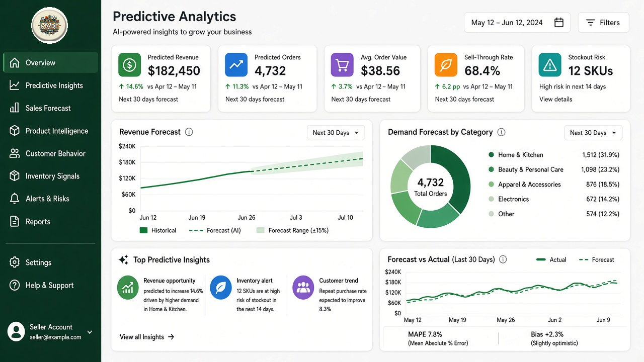Viewport: 644px width, 362px height.
Task: Open the May 12 – Jun 12, 2024 date picker
Action: tap(517, 23)
